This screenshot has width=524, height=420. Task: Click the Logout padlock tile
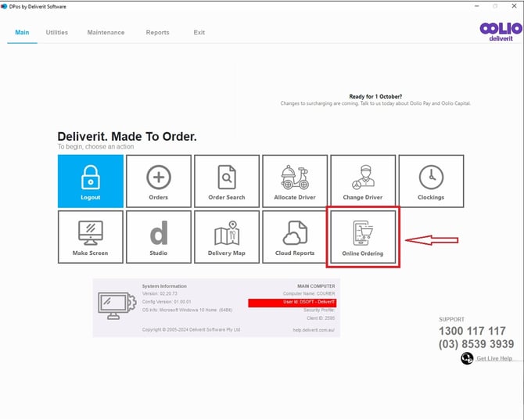[91, 181]
